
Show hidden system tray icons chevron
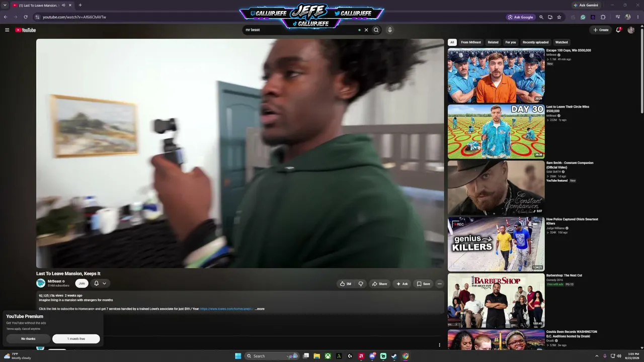pos(597,356)
